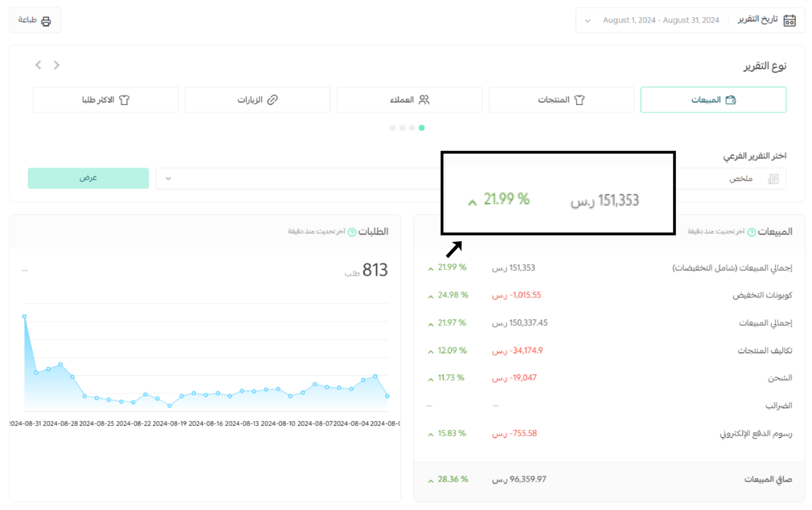Click the calendar icon beside تاريخ التقرير
This screenshot has height=510, width=812.
[789, 20]
